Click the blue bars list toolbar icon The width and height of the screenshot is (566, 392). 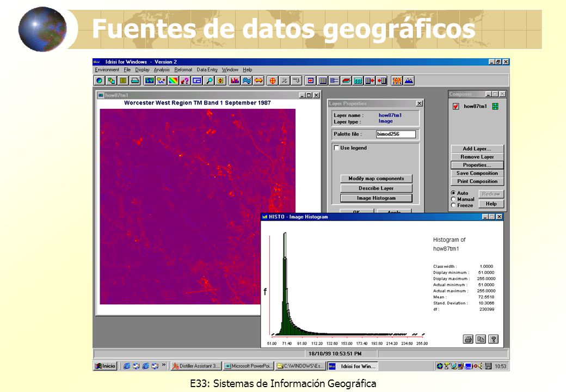pos(334,81)
